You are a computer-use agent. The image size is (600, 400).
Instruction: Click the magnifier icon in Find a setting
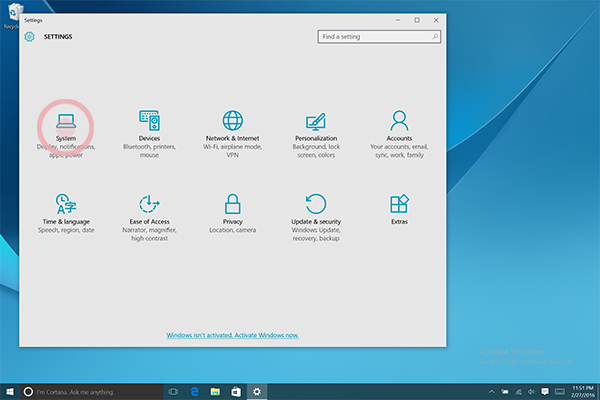click(435, 37)
